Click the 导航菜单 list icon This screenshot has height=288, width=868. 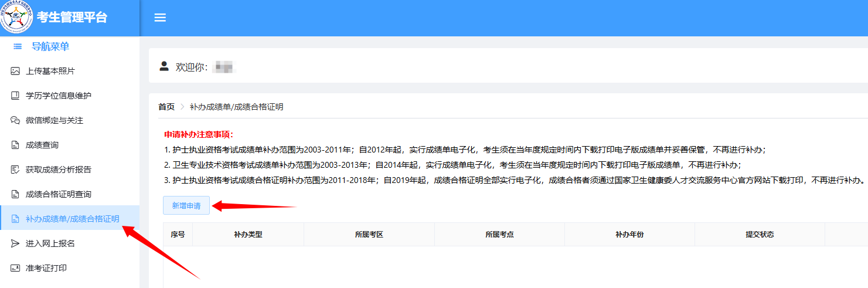point(18,46)
